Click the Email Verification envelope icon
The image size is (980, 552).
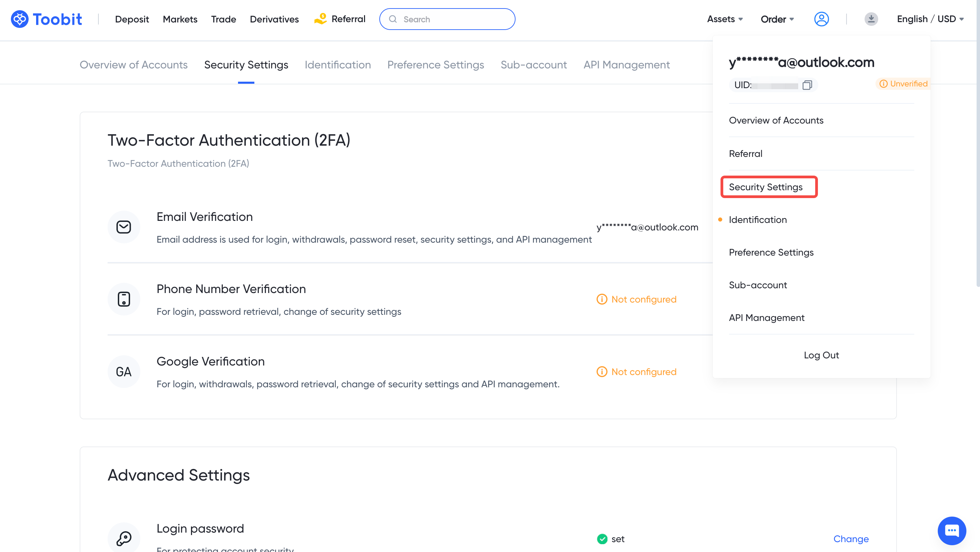pyautogui.click(x=124, y=227)
